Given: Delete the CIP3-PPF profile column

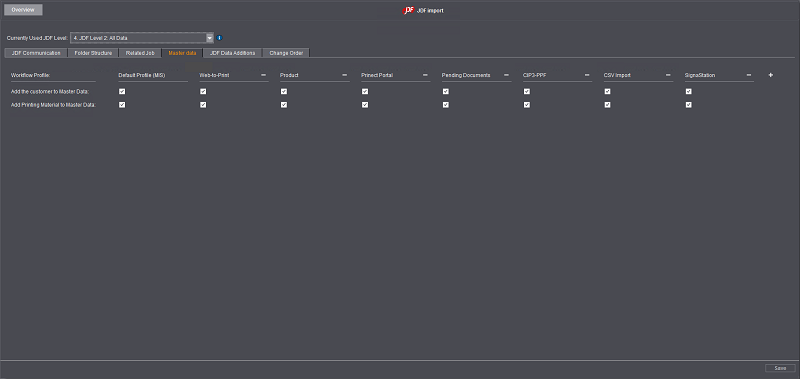Looking at the screenshot, I should coord(587,75).
